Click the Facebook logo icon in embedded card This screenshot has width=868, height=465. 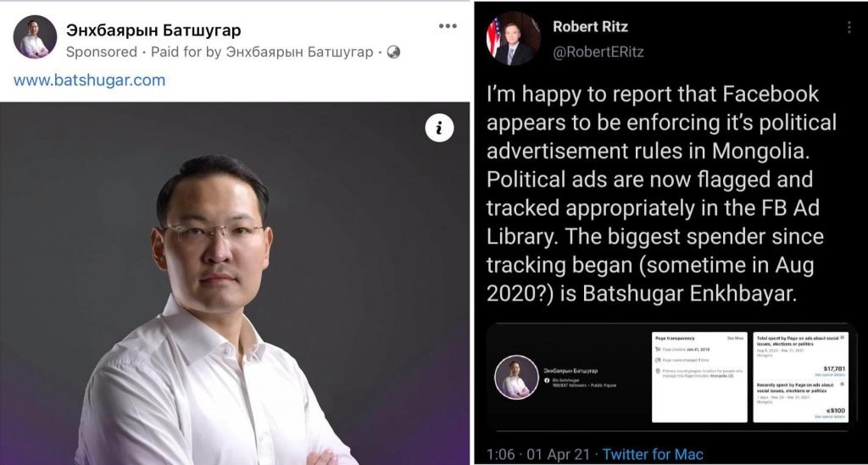[x=547, y=380]
